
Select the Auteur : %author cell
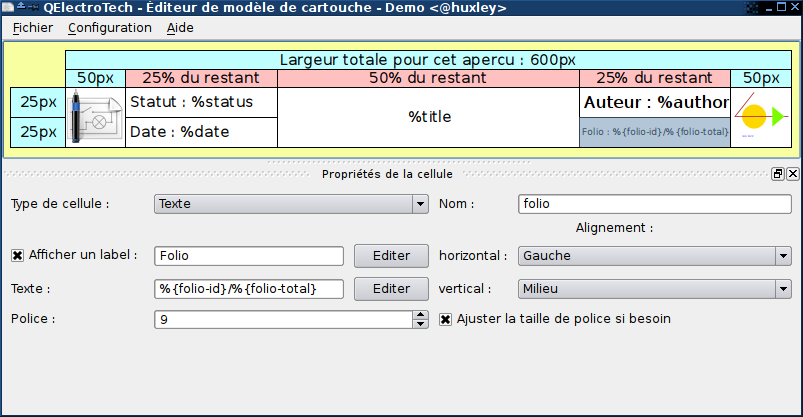tap(655, 102)
